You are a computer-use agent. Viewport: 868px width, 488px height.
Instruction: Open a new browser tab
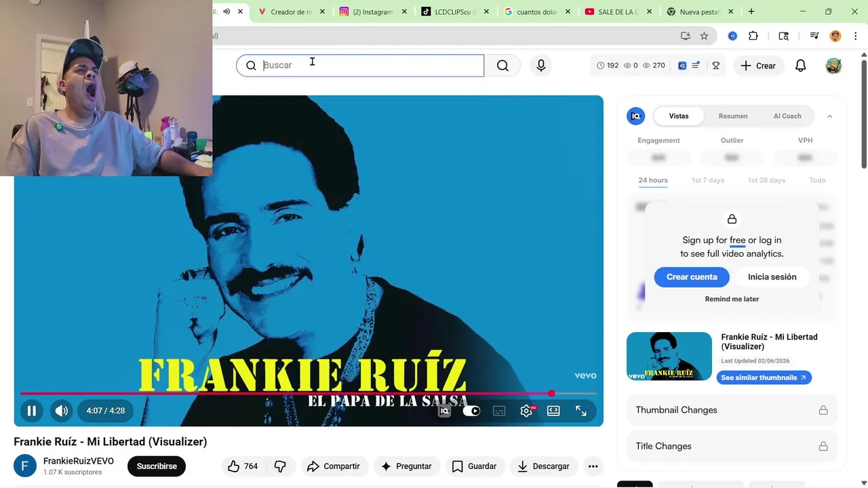(x=751, y=12)
